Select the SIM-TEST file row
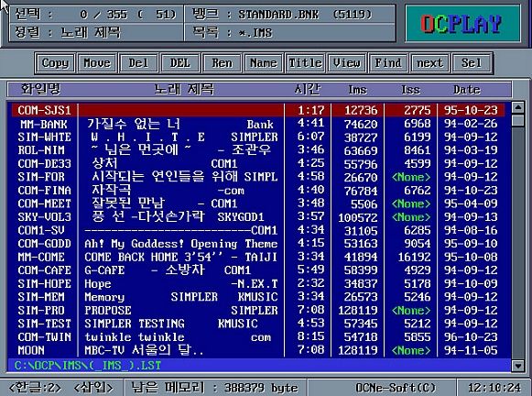This screenshot has width=532, height=396. (258, 324)
